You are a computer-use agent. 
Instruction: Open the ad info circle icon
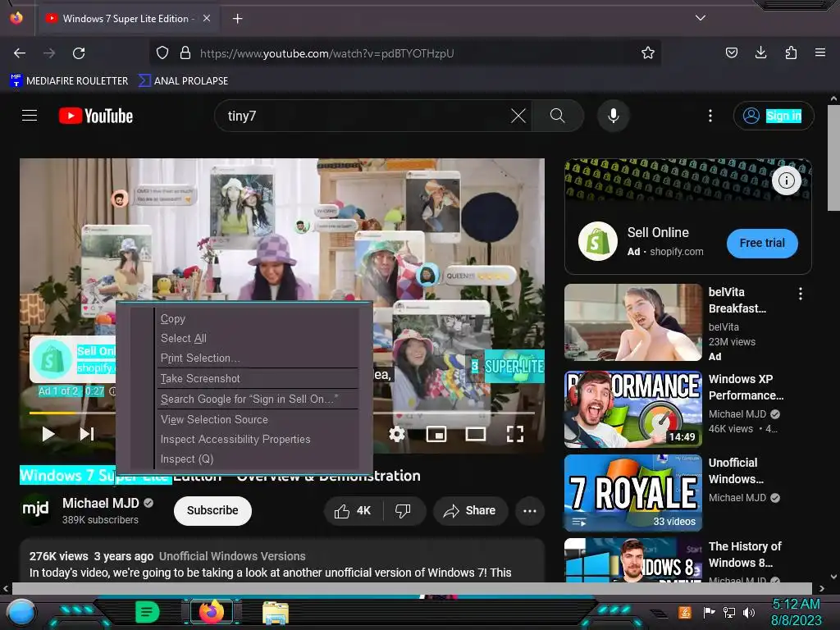(x=786, y=180)
